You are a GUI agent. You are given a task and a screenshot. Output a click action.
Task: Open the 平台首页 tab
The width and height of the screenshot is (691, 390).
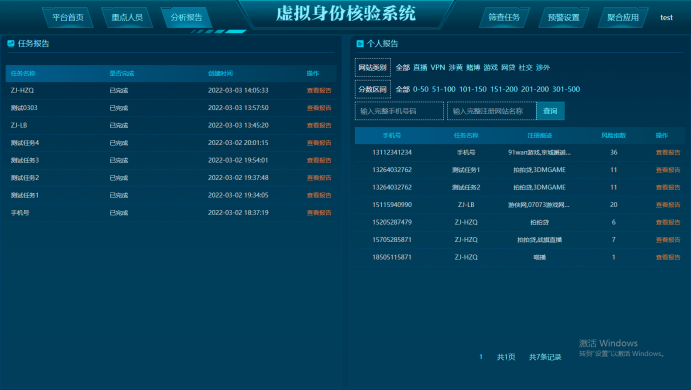pyautogui.click(x=68, y=18)
